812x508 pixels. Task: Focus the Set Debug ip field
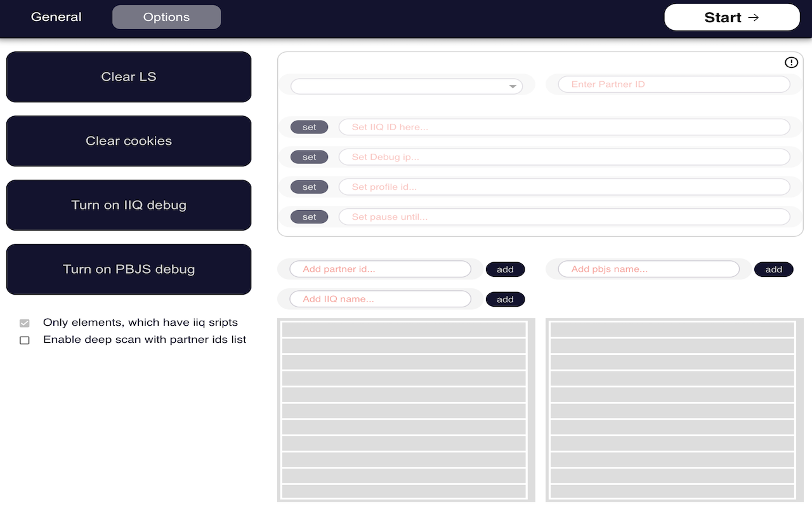[565, 157]
